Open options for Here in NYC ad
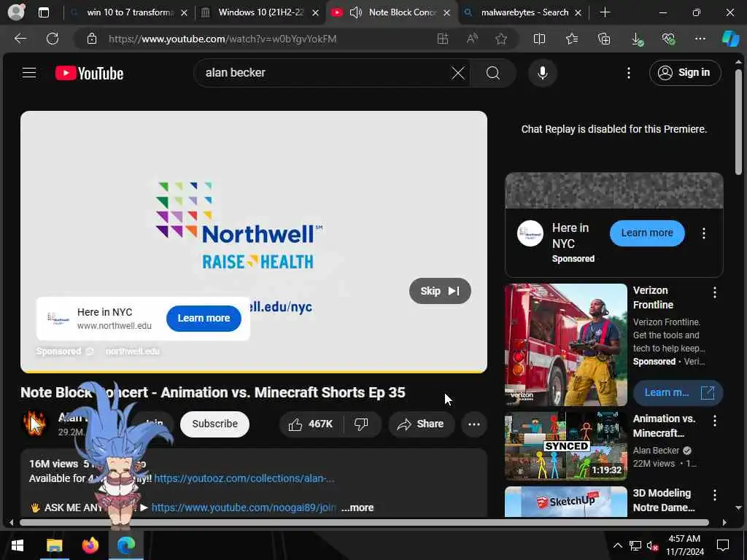The width and height of the screenshot is (747, 560). 703,233
